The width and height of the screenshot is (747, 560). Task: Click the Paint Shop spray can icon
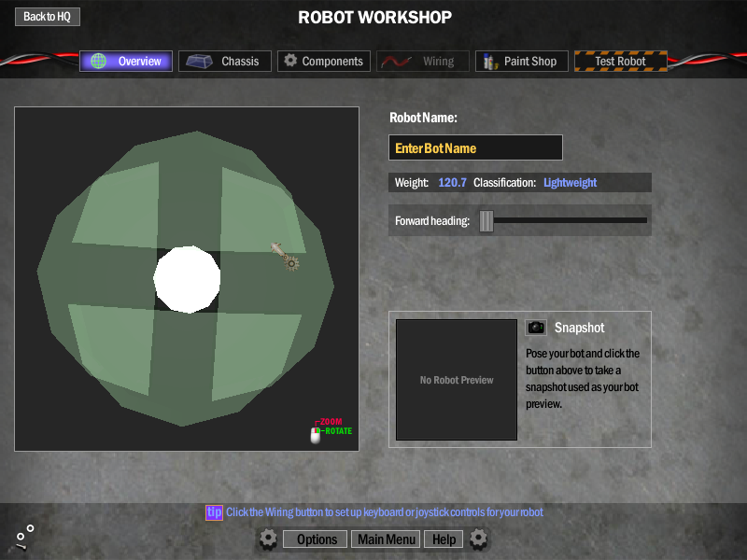click(489, 62)
